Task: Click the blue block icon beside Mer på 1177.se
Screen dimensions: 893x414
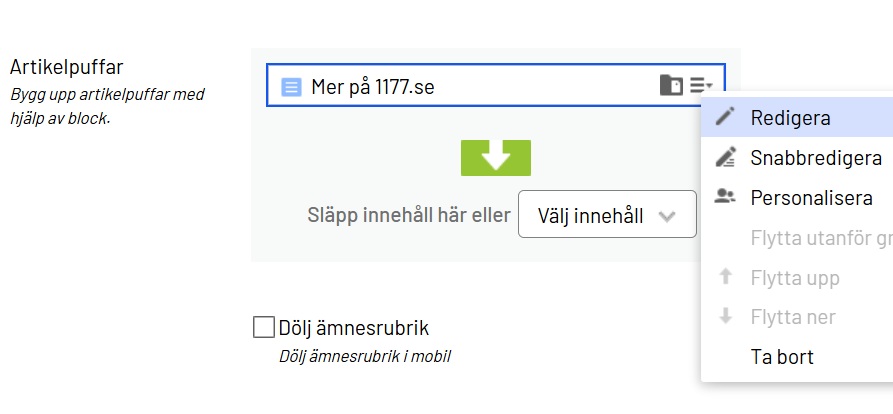Action: 291,87
